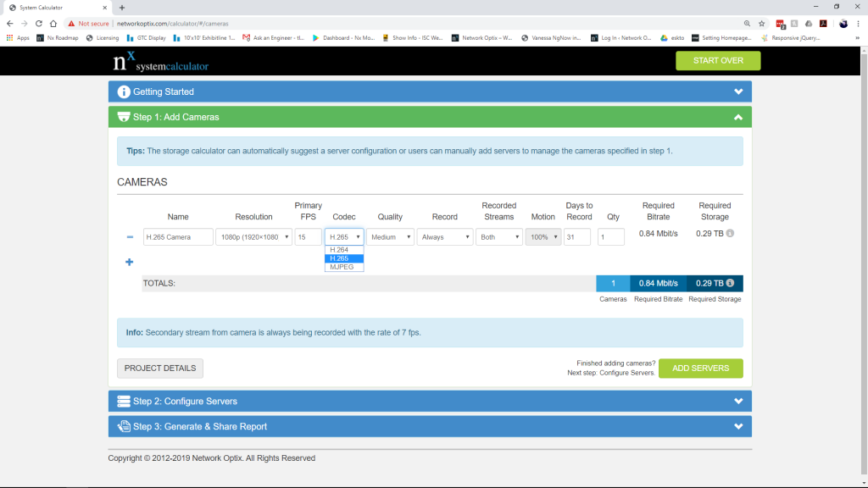The image size is (868, 488).
Task: Click info icon in the totals storage cell
Action: point(730,284)
